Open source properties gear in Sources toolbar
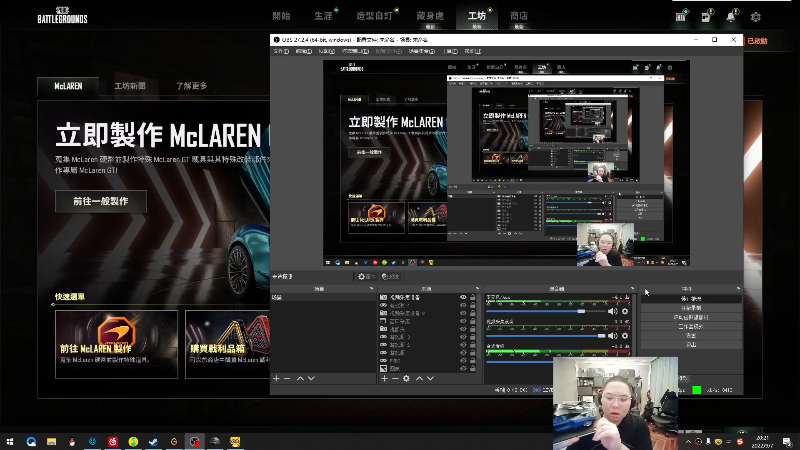 click(x=406, y=379)
